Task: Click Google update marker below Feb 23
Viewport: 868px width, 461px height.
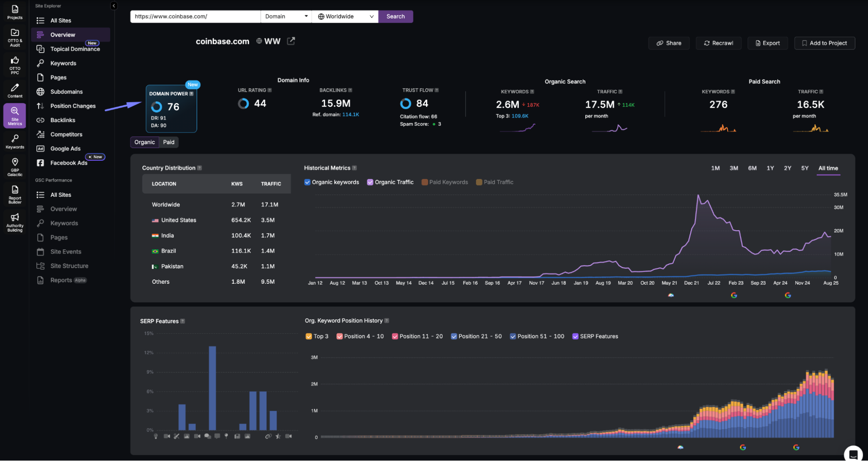Action: 734,295
